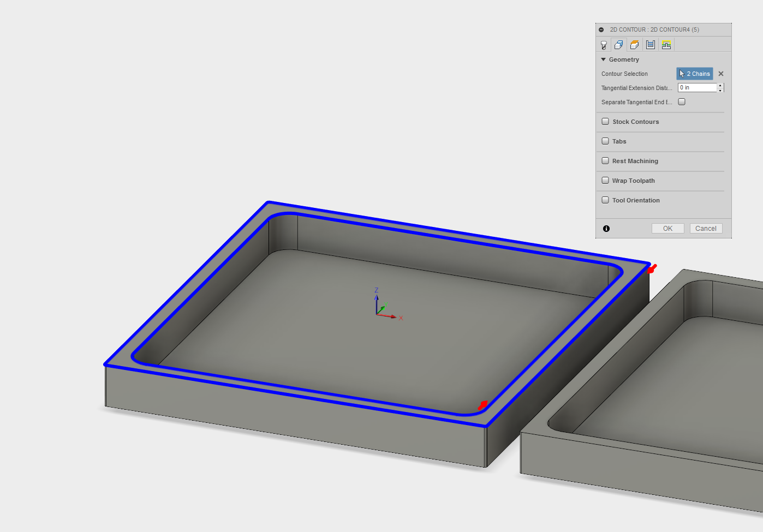Image resolution: width=763 pixels, height=532 pixels.
Task: Open the Linking tab icon
Action: click(x=666, y=45)
